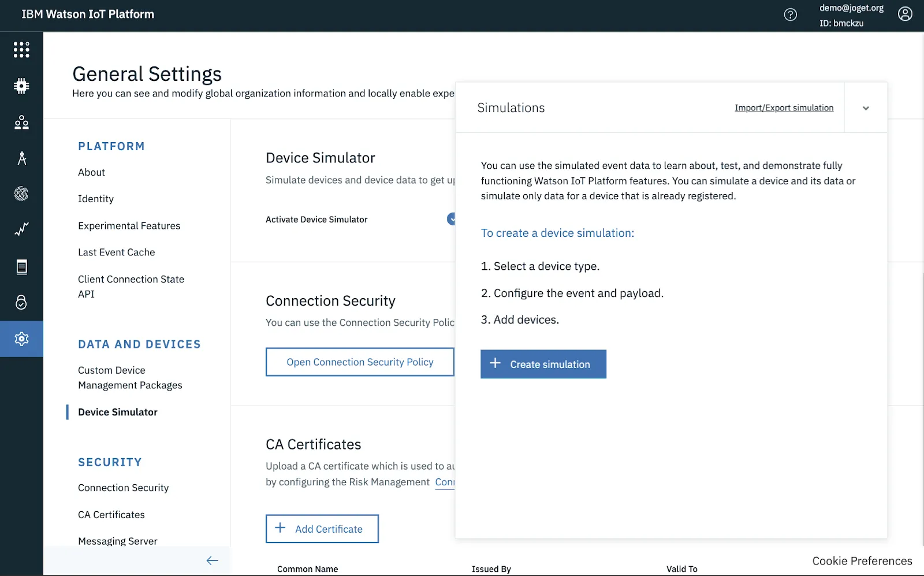
Task: Open Connection Security Policy button
Action: tap(360, 362)
